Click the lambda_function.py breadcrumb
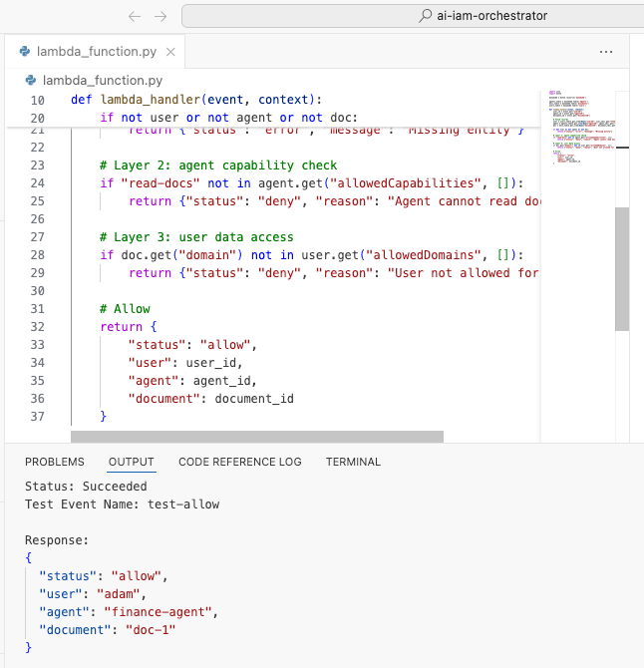The height and width of the screenshot is (668, 644). pos(103,80)
